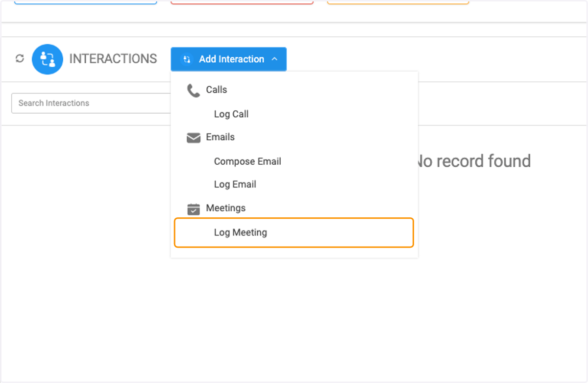The height and width of the screenshot is (383, 588).
Task: Click the refresh interactions icon
Action: point(20,59)
